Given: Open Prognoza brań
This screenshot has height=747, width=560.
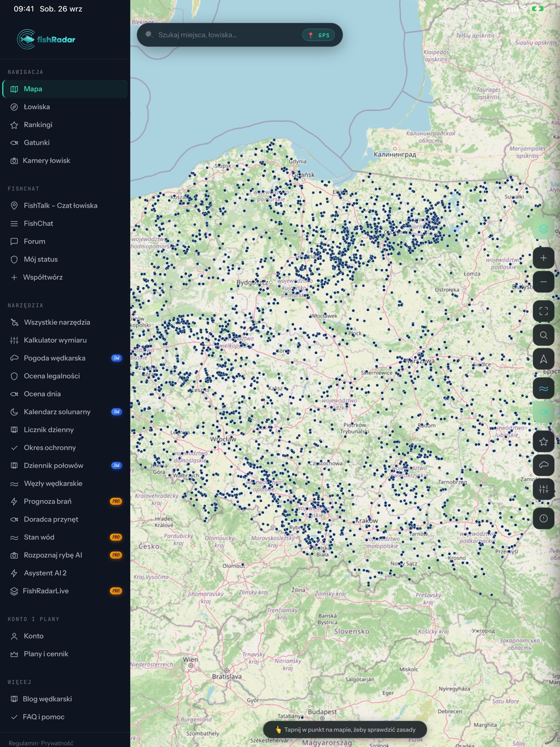Looking at the screenshot, I should point(65,501).
